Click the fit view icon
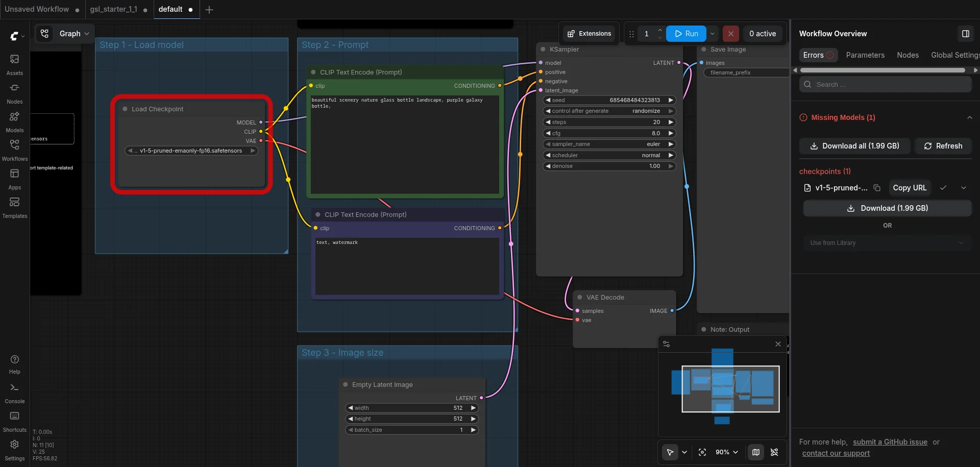Screen dimensions: 980x467 pos(702,452)
